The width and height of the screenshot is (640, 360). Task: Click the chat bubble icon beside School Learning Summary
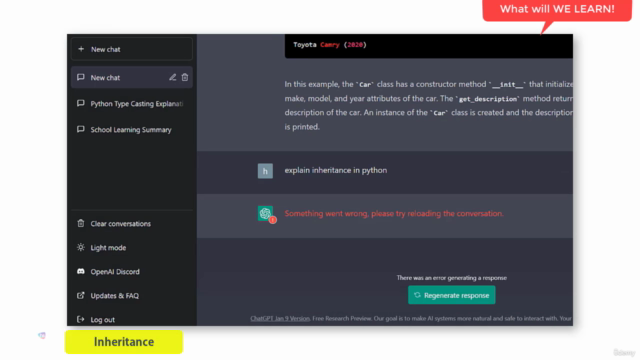81,129
